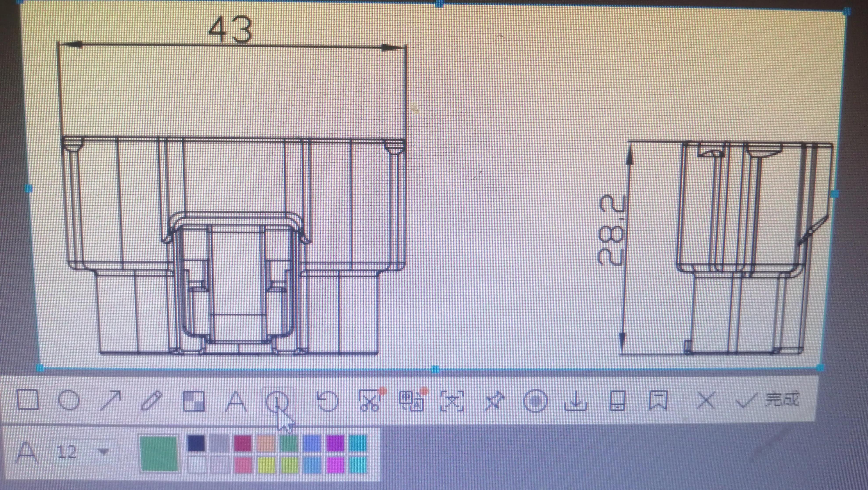Activate the mosaic blur tool
Viewport: 868px width, 490px height.
[193, 401]
